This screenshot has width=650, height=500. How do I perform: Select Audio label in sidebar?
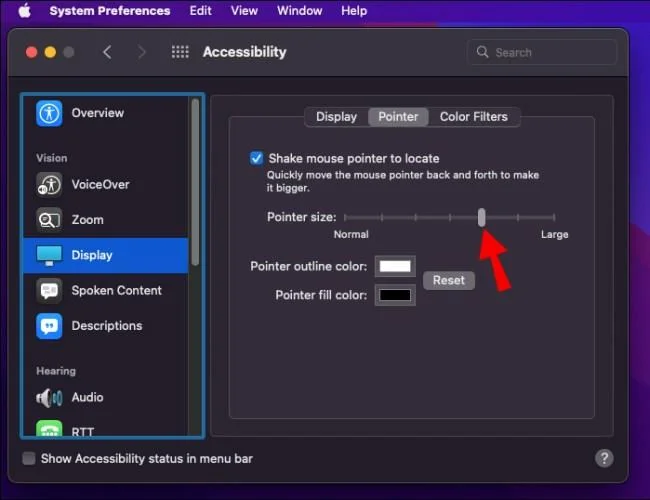[87, 398]
